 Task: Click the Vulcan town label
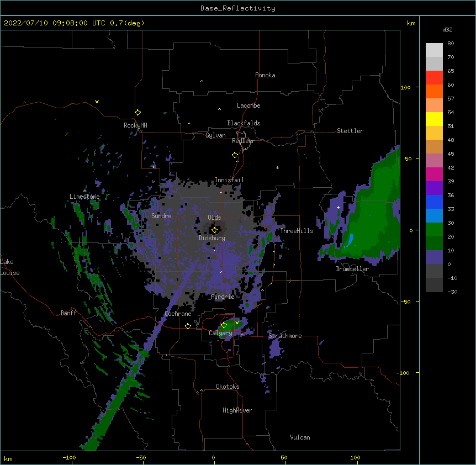click(300, 437)
